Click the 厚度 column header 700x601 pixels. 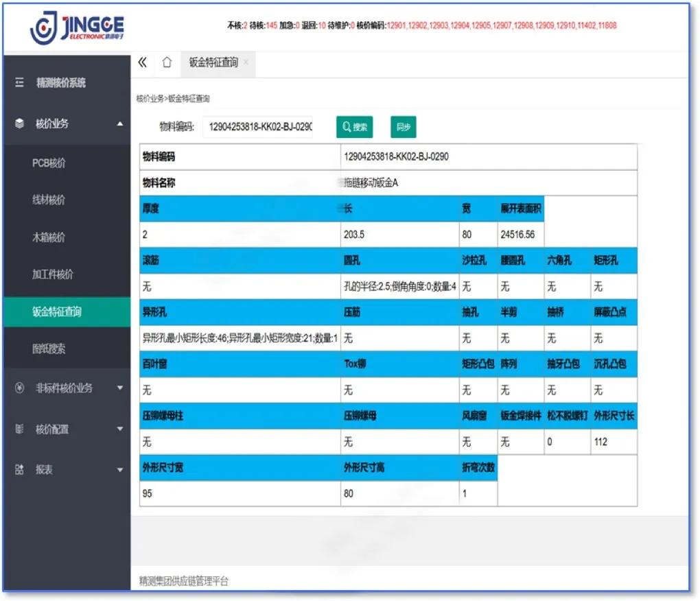(x=240, y=209)
